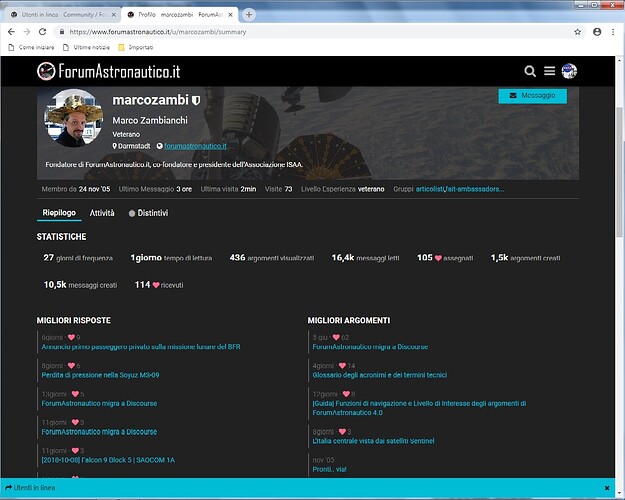The width and height of the screenshot is (625, 500).
Task: Click the browser forward arrow
Action: pos(27,32)
